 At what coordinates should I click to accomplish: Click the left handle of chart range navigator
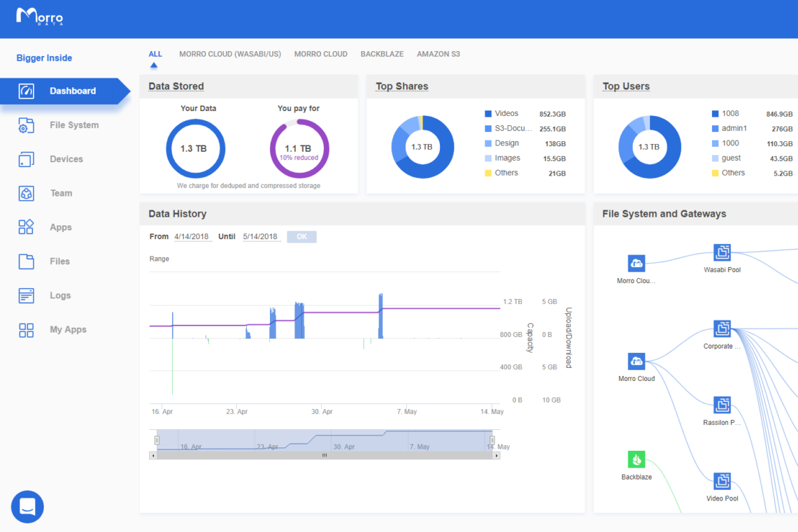[x=157, y=440]
